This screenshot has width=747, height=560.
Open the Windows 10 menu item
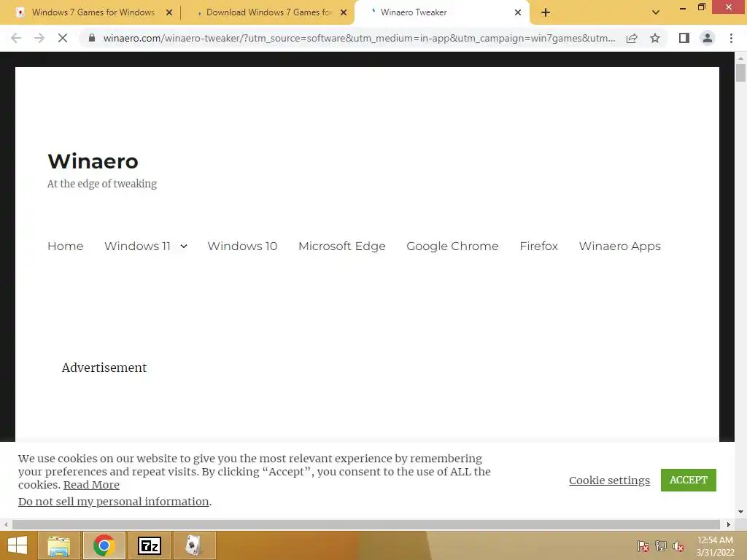(242, 246)
